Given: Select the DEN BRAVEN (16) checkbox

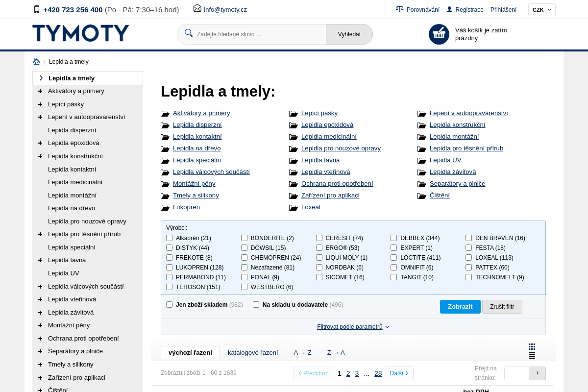Looking at the screenshot, I should 469,238.
